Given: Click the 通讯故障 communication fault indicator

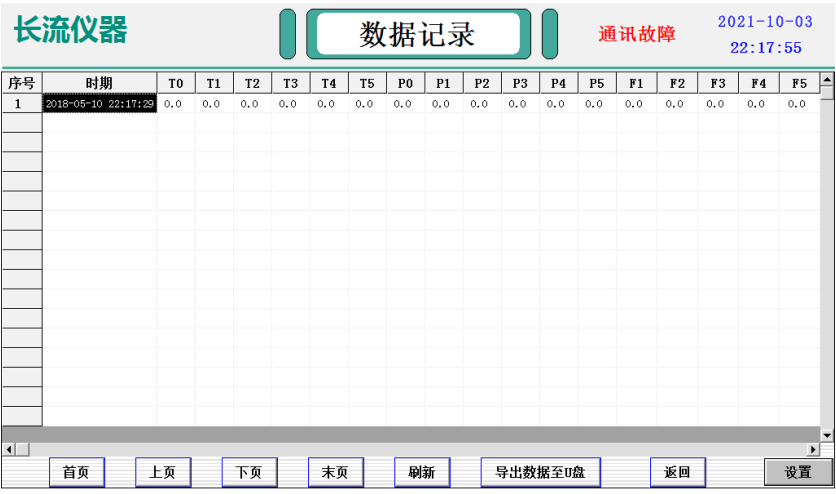Looking at the screenshot, I should 637,34.
